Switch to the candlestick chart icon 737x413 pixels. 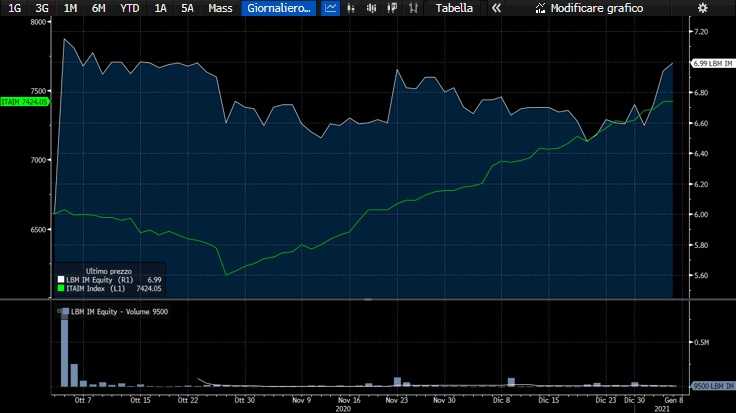[371, 8]
